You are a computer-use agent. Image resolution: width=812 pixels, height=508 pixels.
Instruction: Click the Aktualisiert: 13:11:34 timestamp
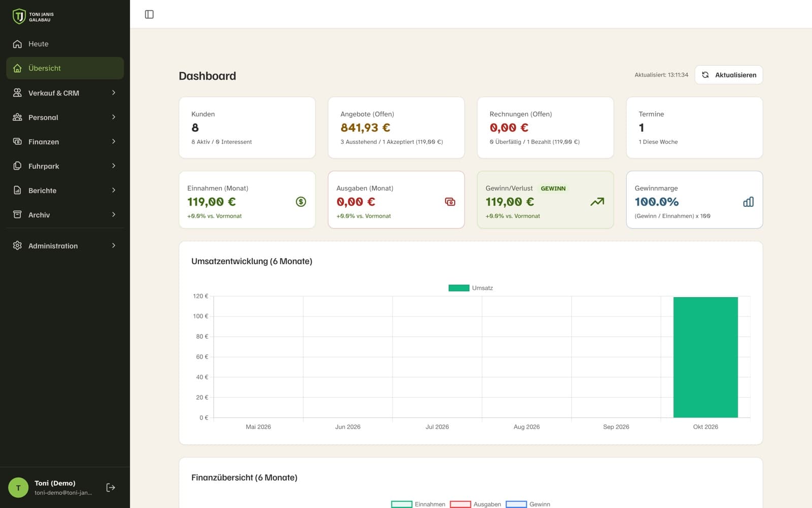[661, 75]
